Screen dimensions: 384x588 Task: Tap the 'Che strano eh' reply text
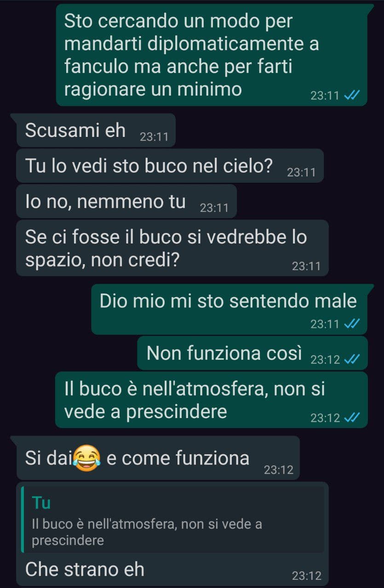tap(85, 569)
